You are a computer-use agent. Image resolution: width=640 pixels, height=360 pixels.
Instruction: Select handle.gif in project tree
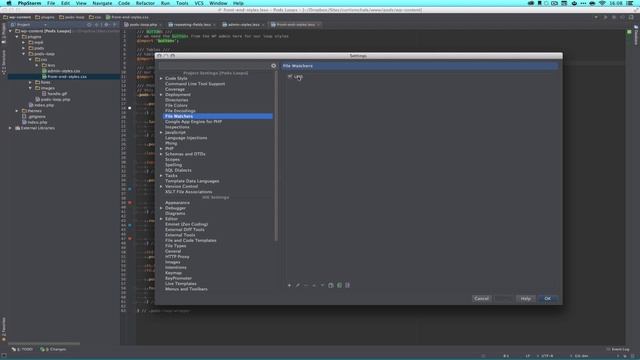pos(57,94)
